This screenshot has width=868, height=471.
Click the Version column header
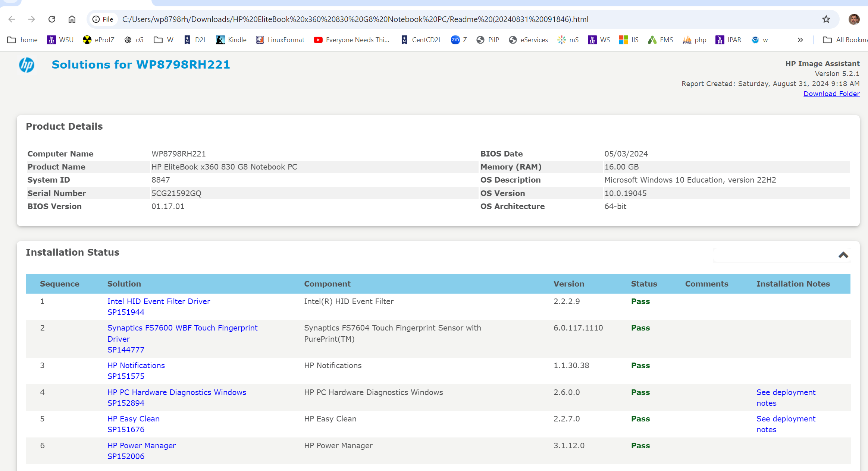tap(569, 284)
